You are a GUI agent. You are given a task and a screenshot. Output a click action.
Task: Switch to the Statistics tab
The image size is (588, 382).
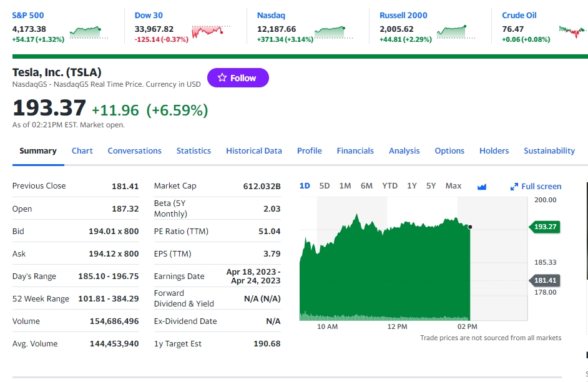pos(194,150)
